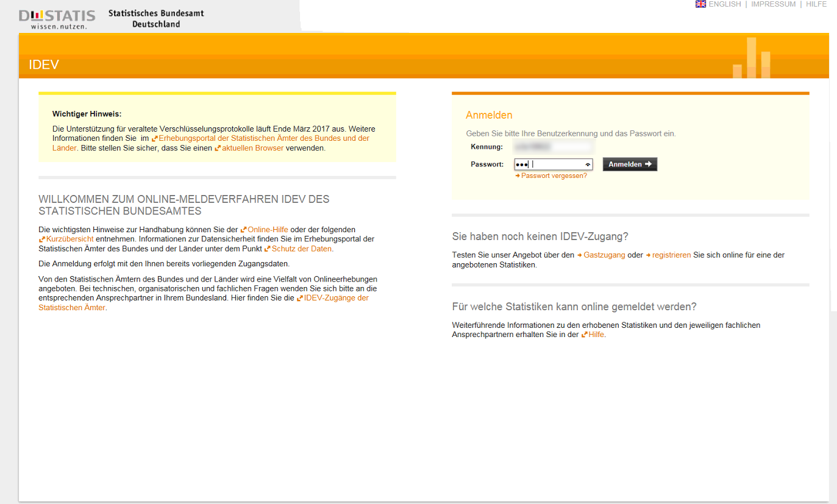837x504 pixels.
Task: Open the Gastzugang guest access link
Action: 601,255
